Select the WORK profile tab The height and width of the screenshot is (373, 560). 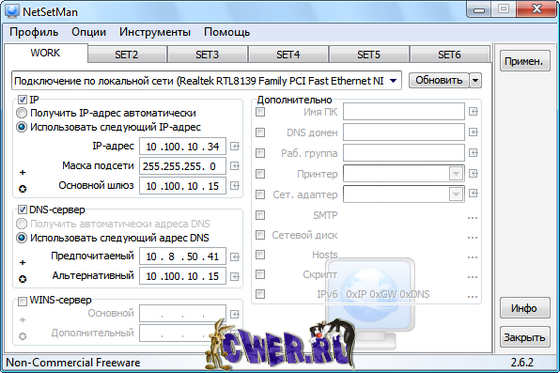point(45,53)
